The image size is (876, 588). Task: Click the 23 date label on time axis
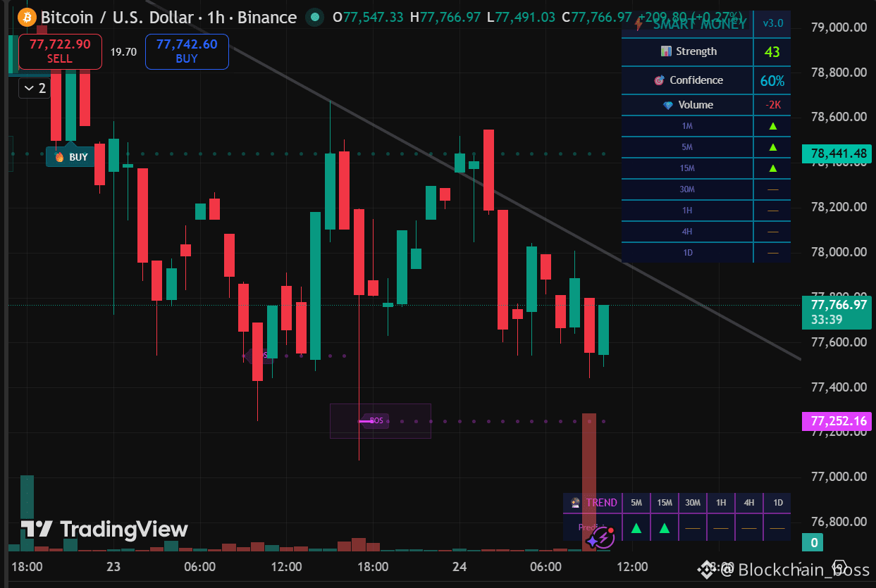coord(114,567)
